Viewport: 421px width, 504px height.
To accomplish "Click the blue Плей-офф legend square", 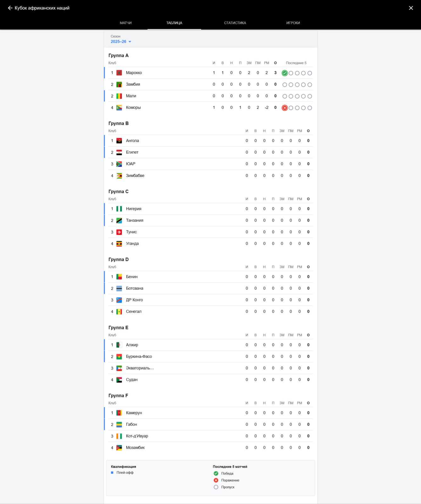I will [x=112, y=472].
